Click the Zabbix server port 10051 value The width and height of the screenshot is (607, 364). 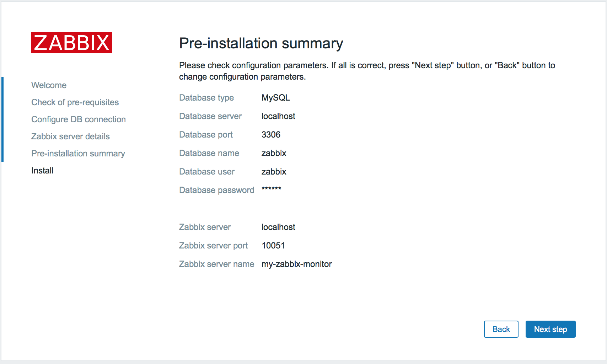click(x=273, y=246)
